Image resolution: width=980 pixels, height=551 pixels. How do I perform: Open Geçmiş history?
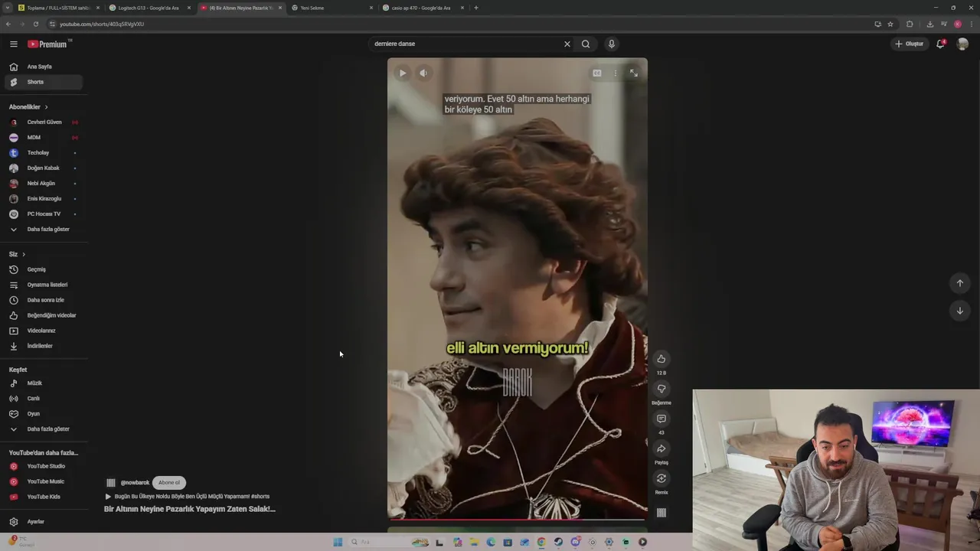pos(44,269)
